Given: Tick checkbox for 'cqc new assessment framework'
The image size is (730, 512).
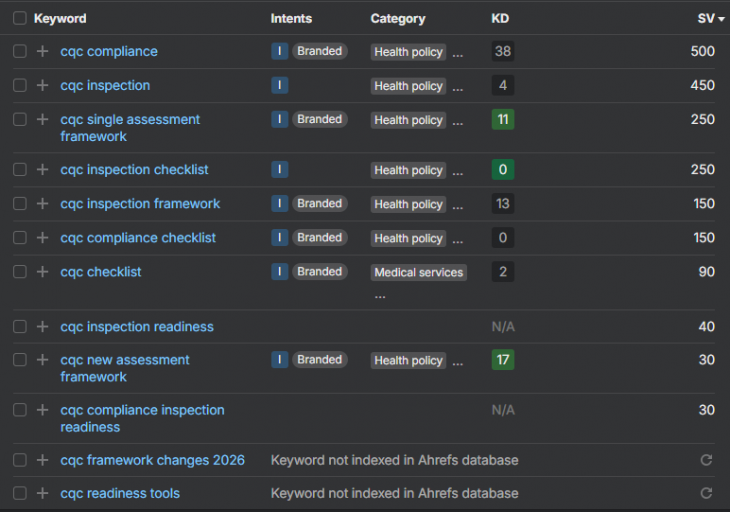Looking at the screenshot, I should [20, 359].
